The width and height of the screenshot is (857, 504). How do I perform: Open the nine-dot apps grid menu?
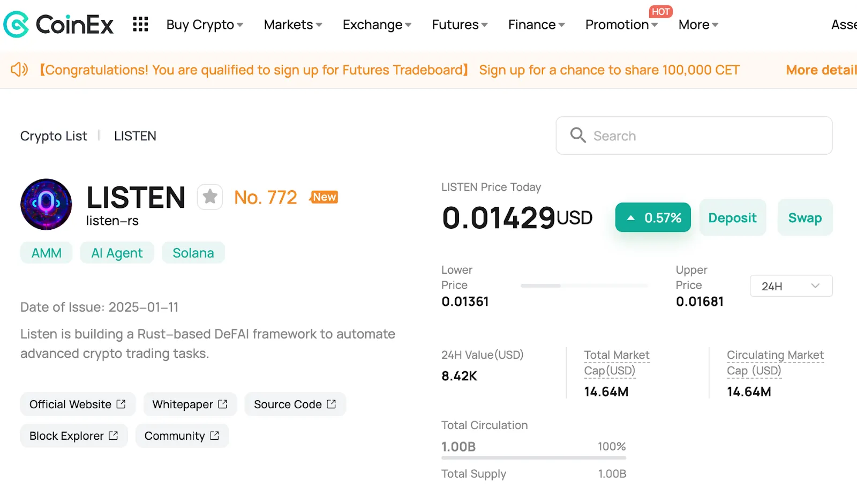[x=140, y=24]
